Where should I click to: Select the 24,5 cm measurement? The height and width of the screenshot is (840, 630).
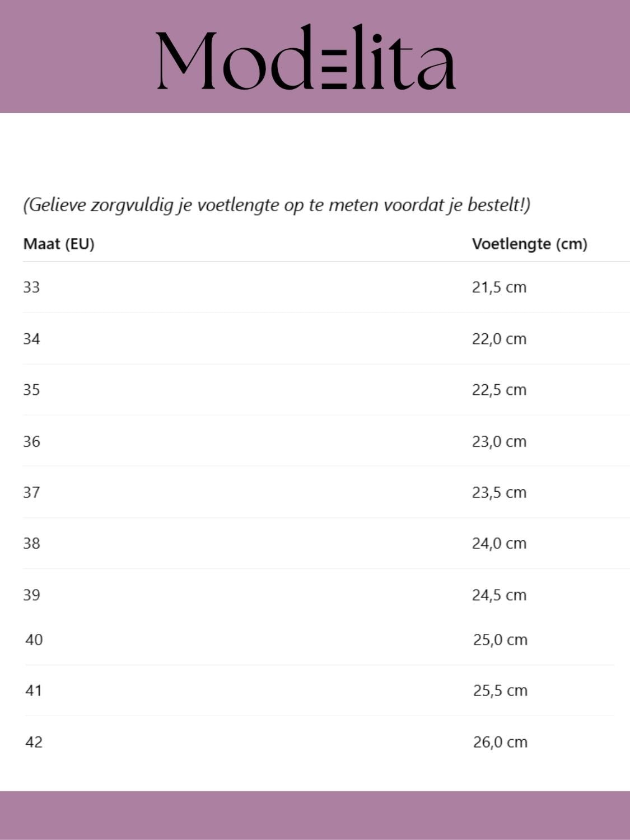pyautogui.click(x=500, y=595)
